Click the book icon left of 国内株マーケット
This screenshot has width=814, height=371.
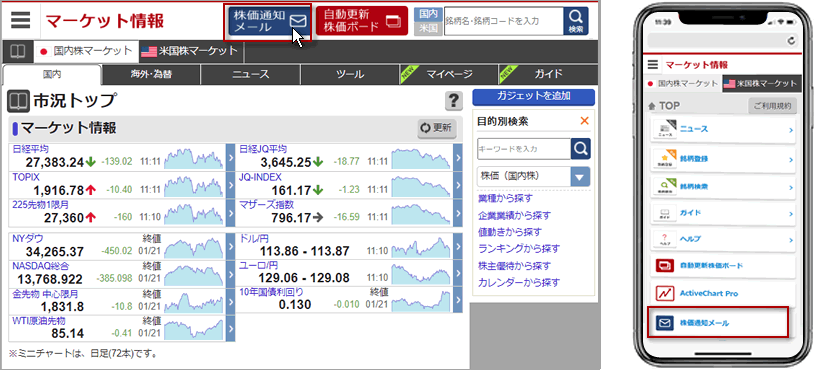(x=18, y=51)
